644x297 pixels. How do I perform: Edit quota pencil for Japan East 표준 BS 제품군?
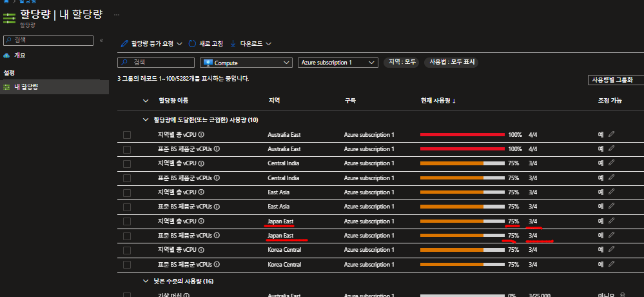tap(612, 235)
